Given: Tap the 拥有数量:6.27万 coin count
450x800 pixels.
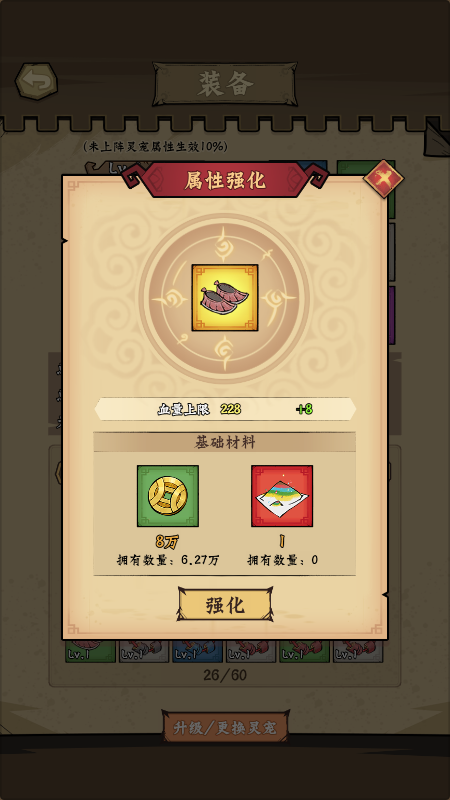Looking at the screenshot, I should click(168, 560).
